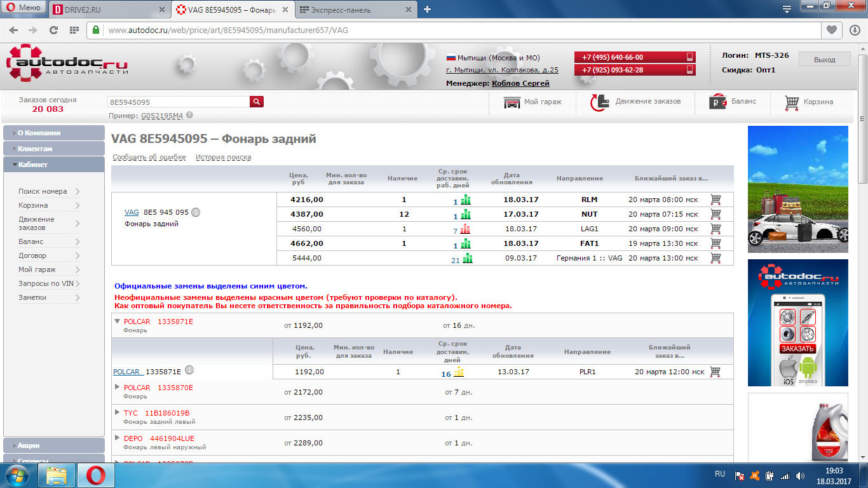
Task: Collapse Кабинет sidebar section
Action: tap(54, 165)
